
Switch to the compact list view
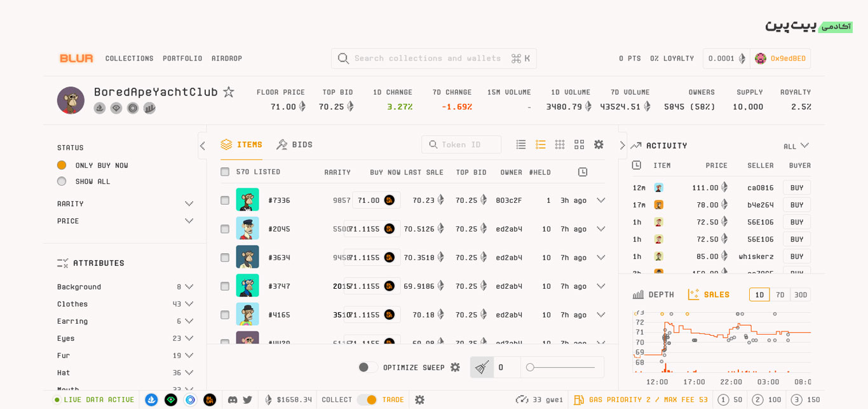[521, 144]
